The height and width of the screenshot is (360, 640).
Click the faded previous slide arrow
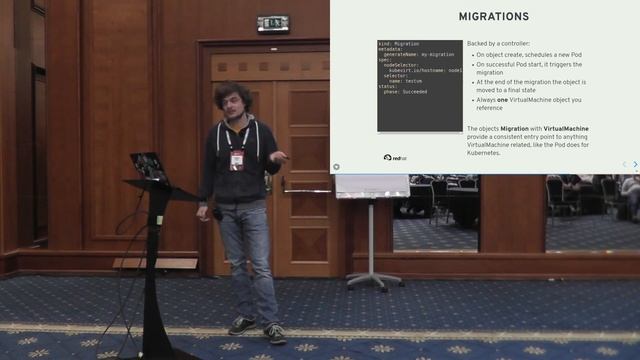click(624, 164)
